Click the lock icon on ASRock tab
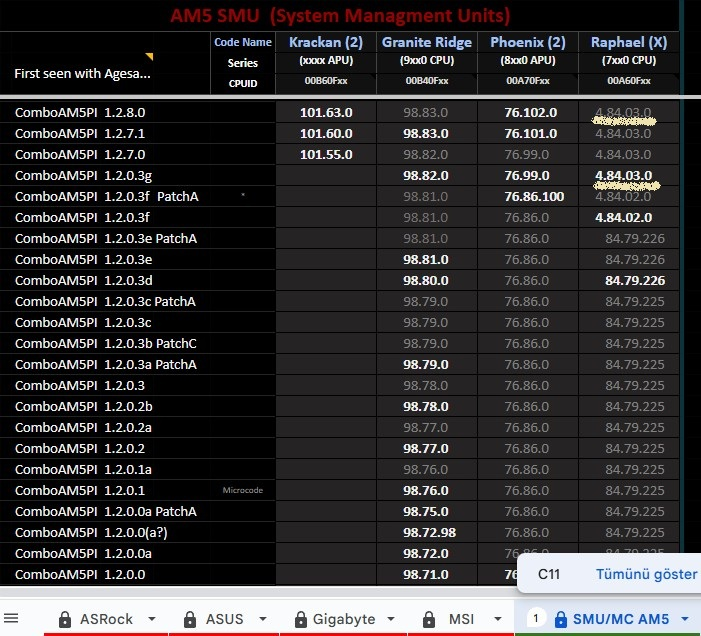 coord(65,619)
